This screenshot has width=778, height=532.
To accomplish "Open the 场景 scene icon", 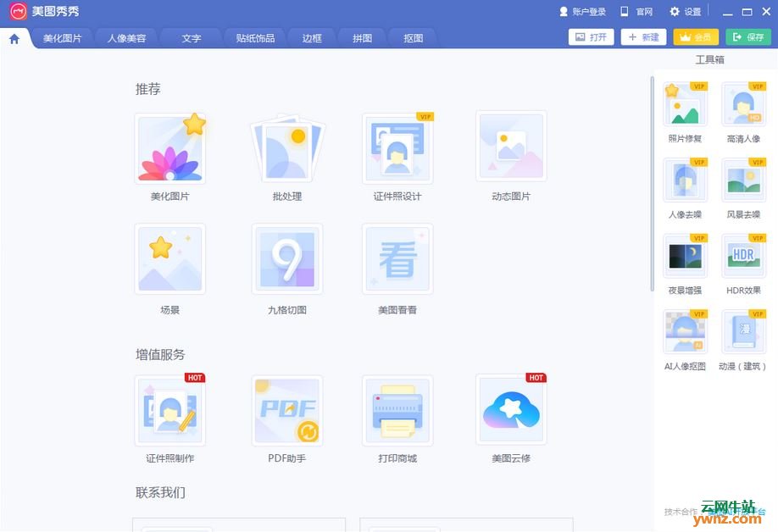I will pos(169,259).
